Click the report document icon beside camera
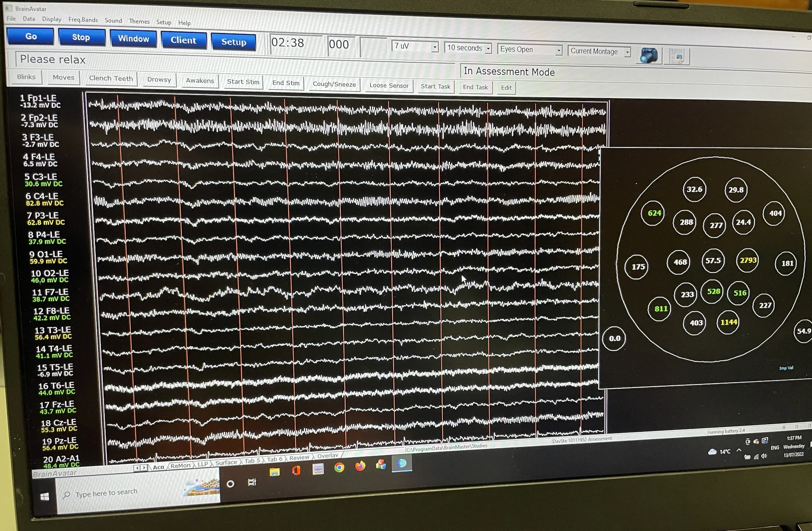This screenshot has width=812, height=531. click(678, 57)
